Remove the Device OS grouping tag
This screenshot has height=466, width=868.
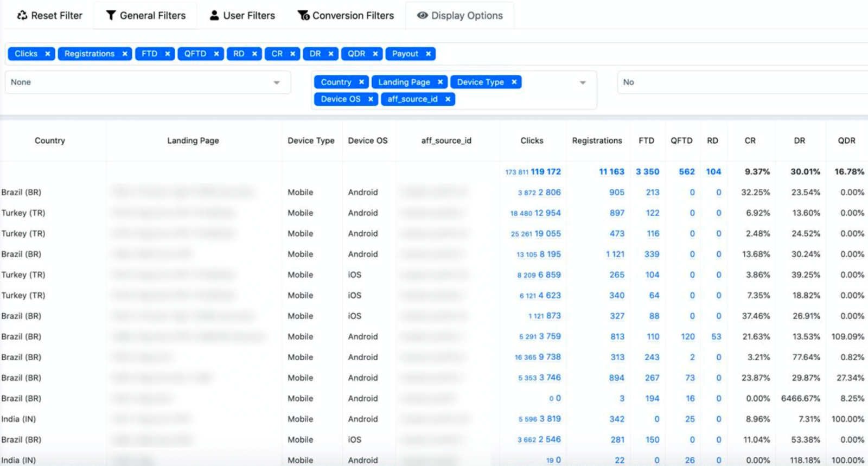click(x=371, y=99)
